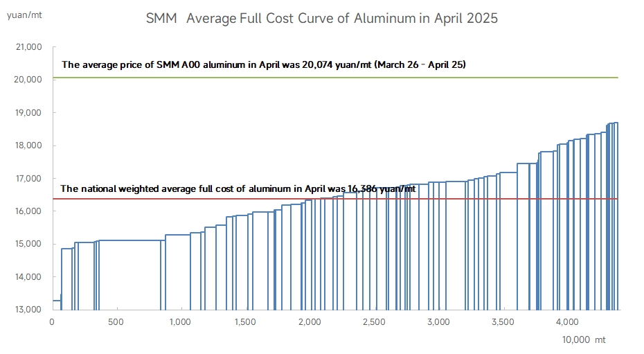Click the '10,000 mt' x-axis unit label
Image resolution: width=644 pixels, height=354 pixels.
point(584,339)
